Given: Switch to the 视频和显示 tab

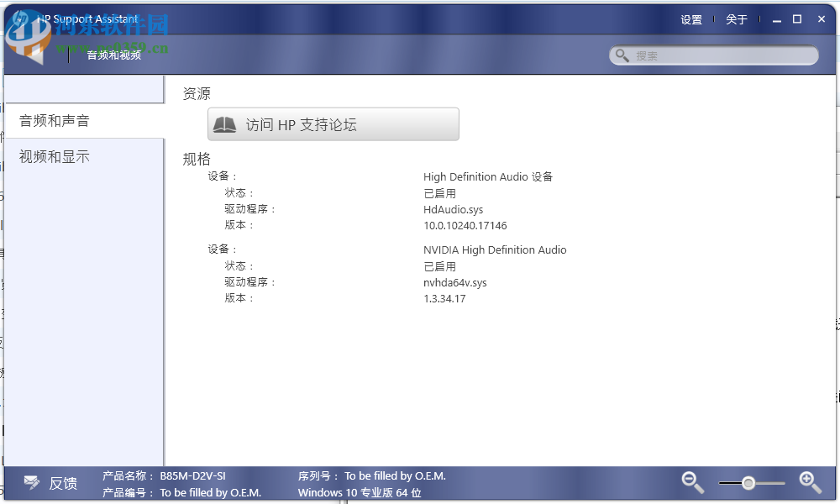Looking at the screenshot, I should click(55, 156).
